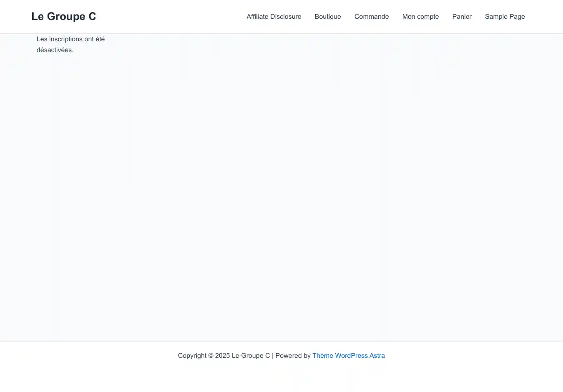The height and width of the screenshot is (392, 563).
Task: Click 'Powered by' text in the footer
Action: click(x=293, y=356)
